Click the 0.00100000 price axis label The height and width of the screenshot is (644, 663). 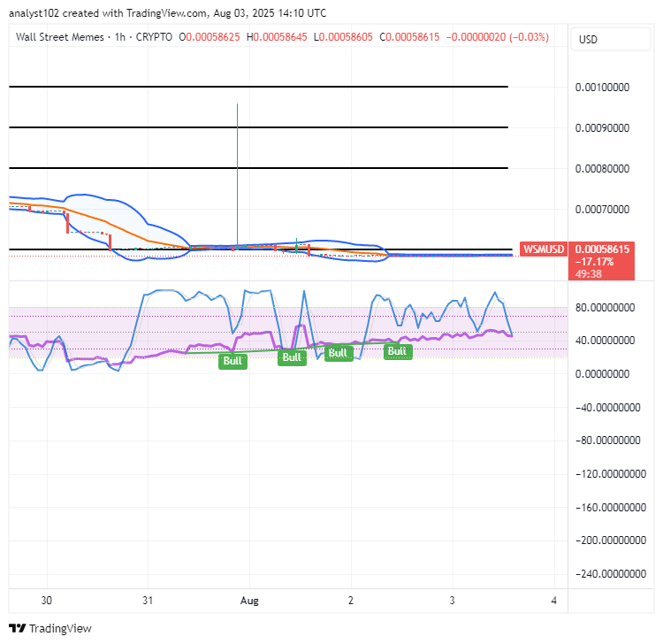click(602, 88)
